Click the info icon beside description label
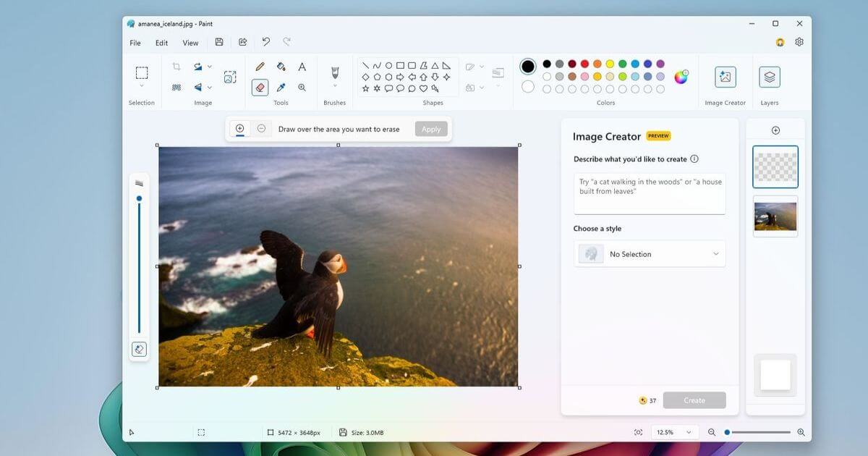868x456 pixels. pyautogui.click(x=694, y=159)
